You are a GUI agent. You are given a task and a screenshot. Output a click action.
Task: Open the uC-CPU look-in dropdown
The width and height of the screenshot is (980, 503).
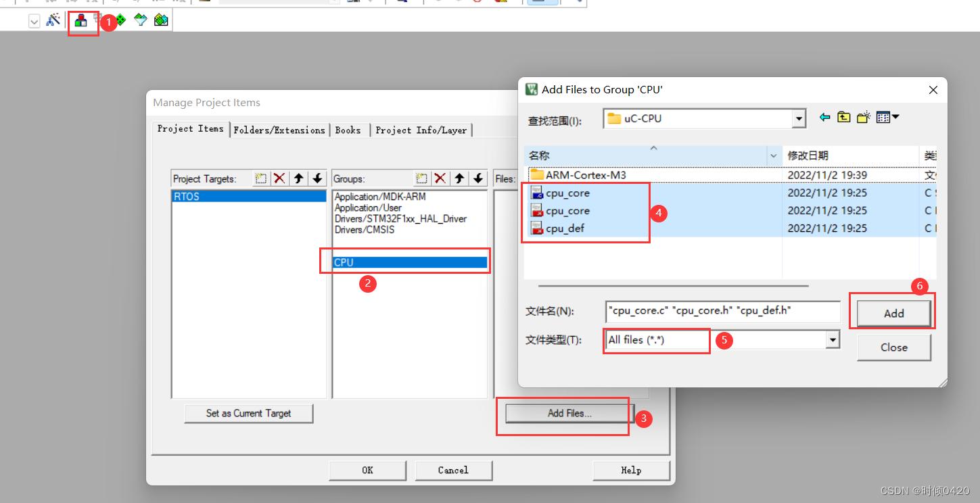tap(799, 119)
